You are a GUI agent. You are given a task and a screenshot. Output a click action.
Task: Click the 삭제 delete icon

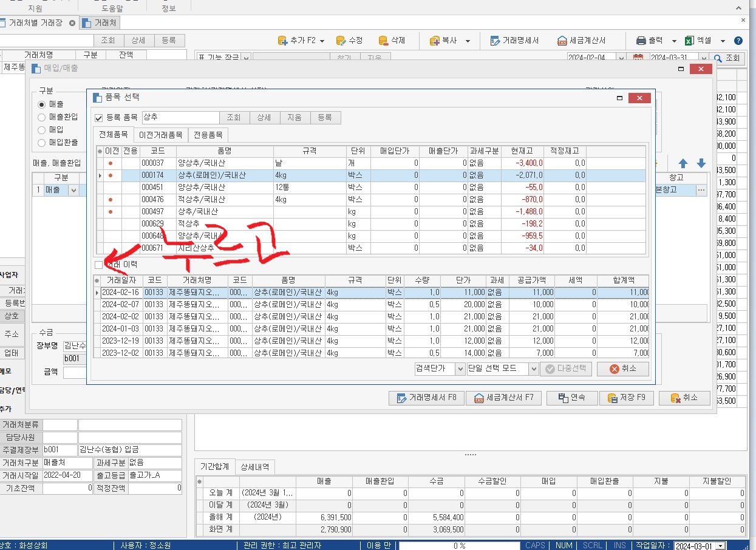[x=383, y=41]
